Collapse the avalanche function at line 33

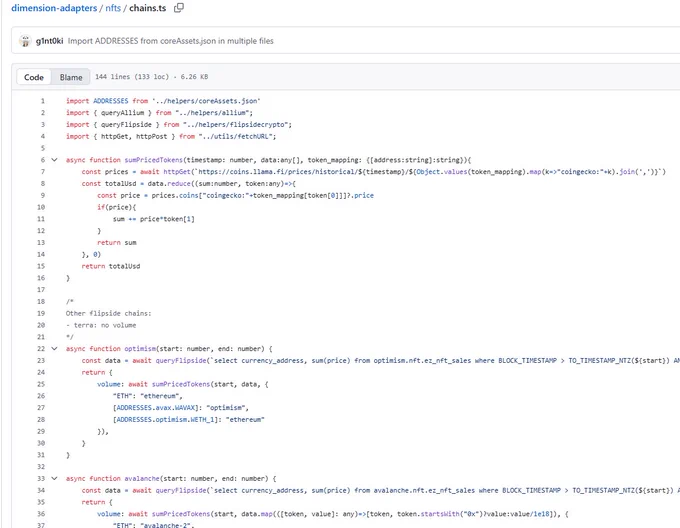pyautogui.click(x=54, y=479)
